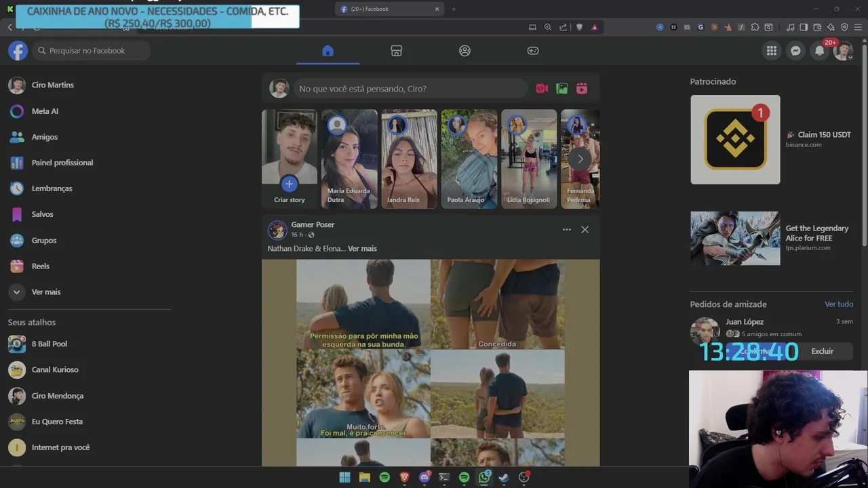868x488 pixels.
Task: Open the Windows Start button
Action: click(344, 477)
